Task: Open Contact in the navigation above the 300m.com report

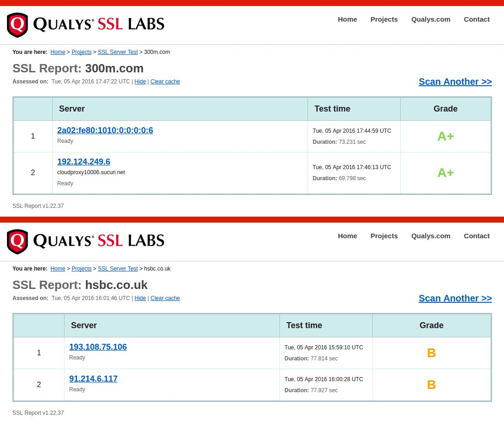Action: click(477, 19)
